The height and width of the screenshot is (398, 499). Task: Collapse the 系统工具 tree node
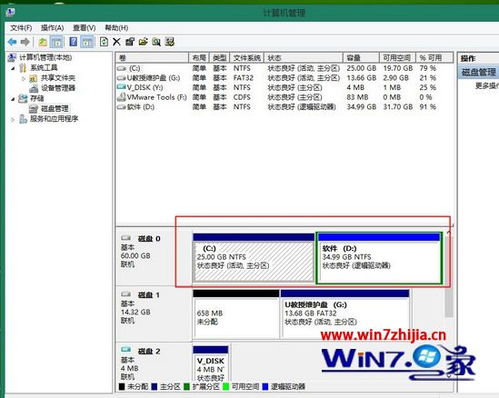(x=13, y=68)
